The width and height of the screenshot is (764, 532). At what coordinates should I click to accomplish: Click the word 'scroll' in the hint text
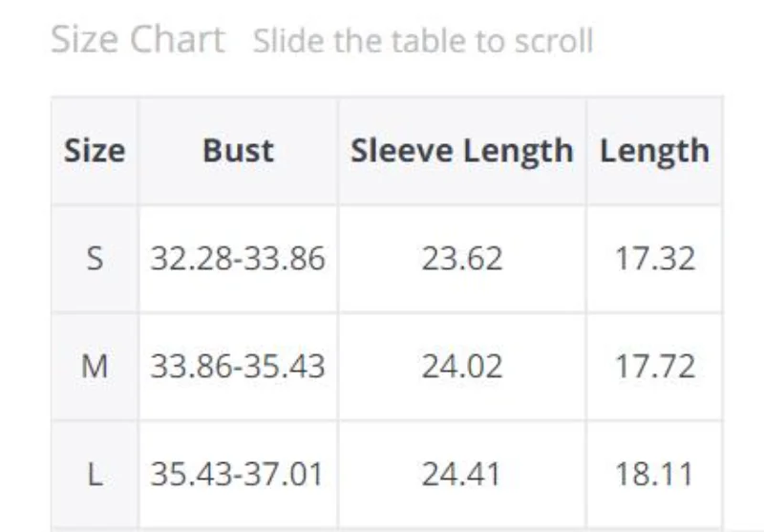552,42
